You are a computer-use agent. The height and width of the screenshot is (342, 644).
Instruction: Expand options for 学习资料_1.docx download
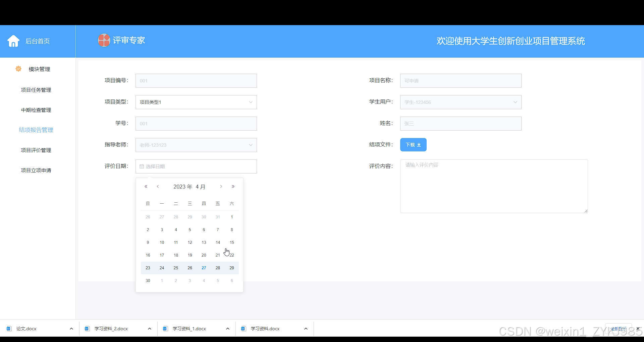click(x=228, y=329)
